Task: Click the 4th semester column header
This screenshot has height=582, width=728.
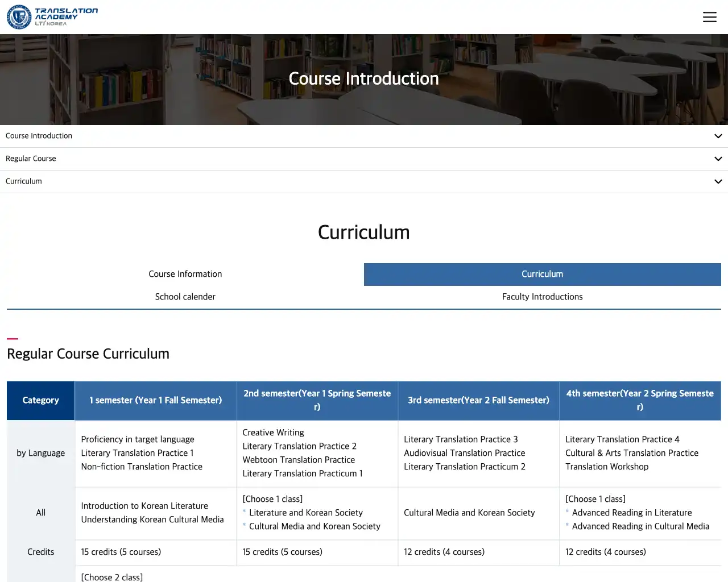Action: click(640, 400)
